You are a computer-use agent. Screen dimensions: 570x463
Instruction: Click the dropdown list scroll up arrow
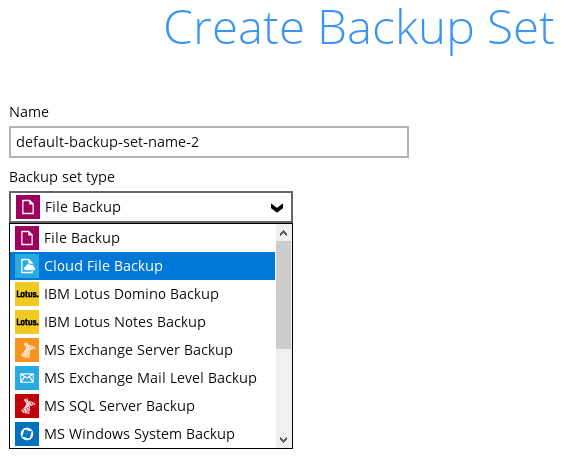[284, 233]
